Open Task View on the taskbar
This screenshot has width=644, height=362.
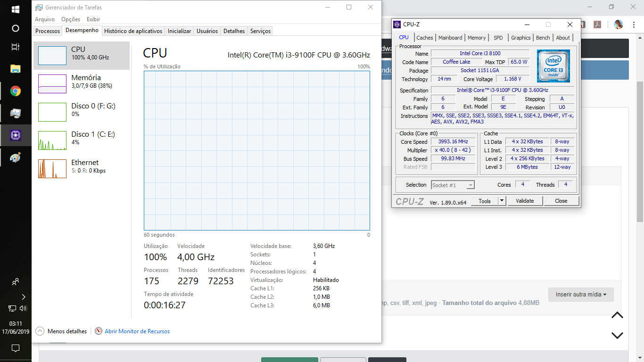pyautogui.click(x=16, y=47)
